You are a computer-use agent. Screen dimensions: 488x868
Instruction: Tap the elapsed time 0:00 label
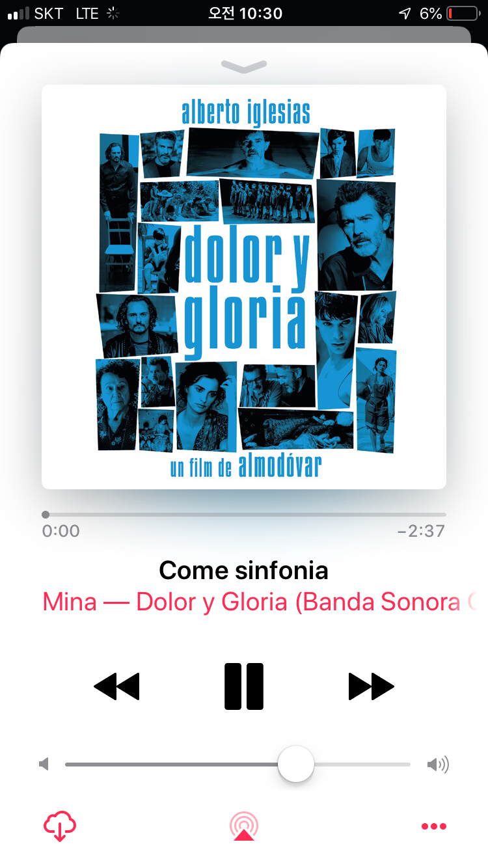(x=61, y=531)
